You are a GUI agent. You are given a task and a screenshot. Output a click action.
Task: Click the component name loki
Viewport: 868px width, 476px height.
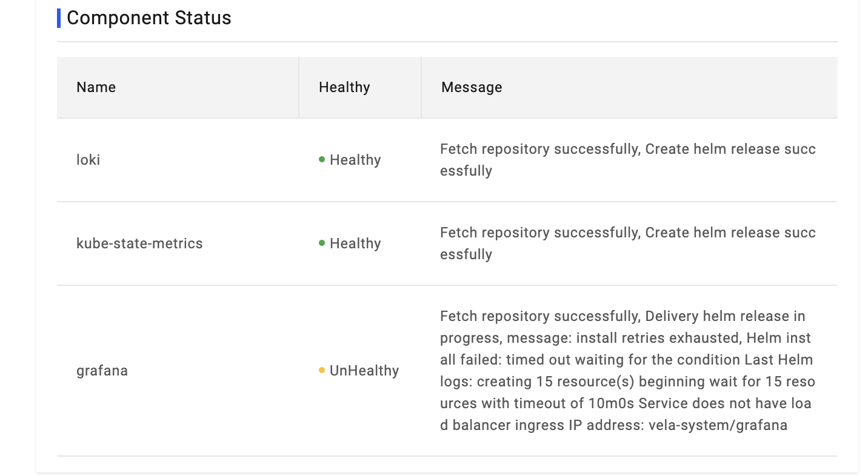(88, 160)
